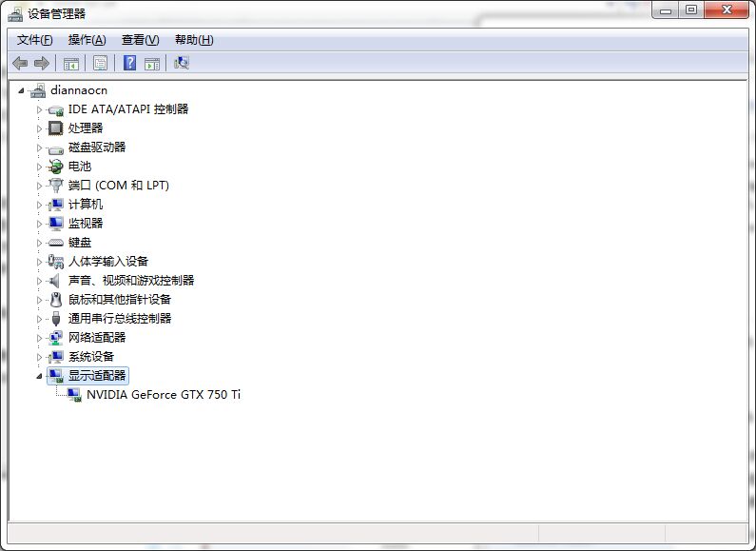Expand the 网络适配器 tree arrow

click(x=40, y=338)
